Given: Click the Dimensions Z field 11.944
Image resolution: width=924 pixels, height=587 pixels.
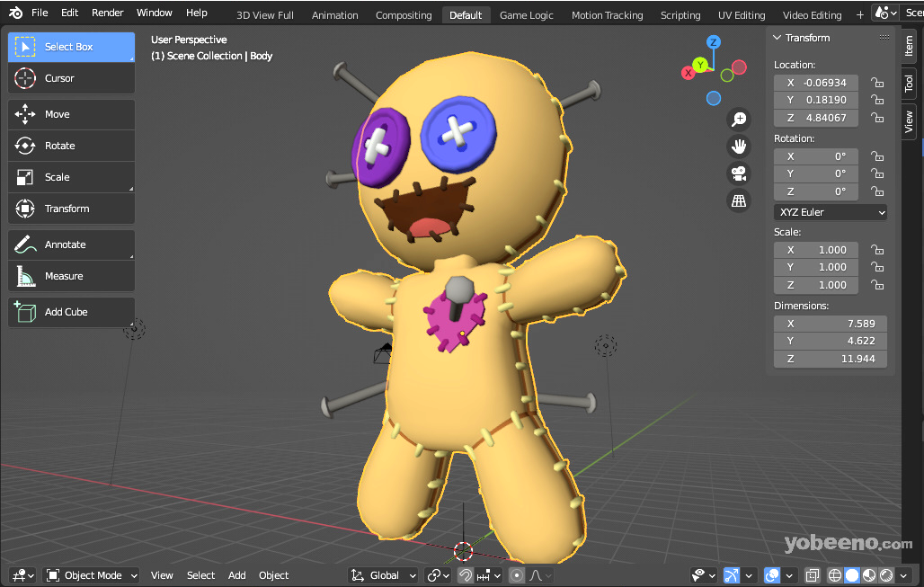Looking at the screenshot, I should tap(830, 359).
